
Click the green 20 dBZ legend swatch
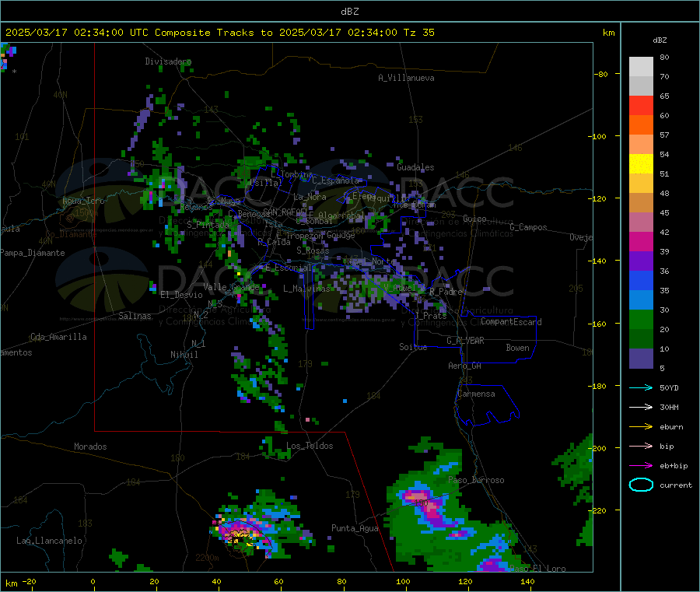[641, 319]
